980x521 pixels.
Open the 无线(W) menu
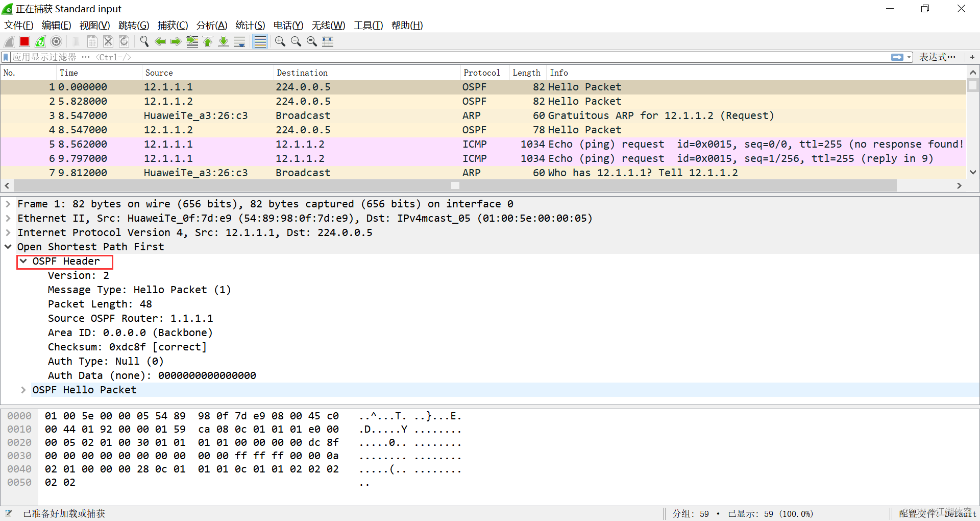point(329,26)
